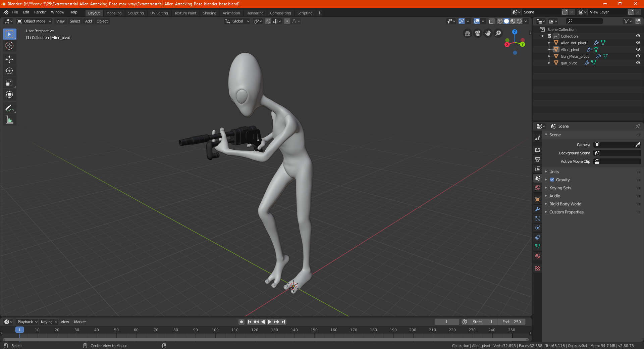
Task: Click the pan view hand icon
Action: pos(488,33)
